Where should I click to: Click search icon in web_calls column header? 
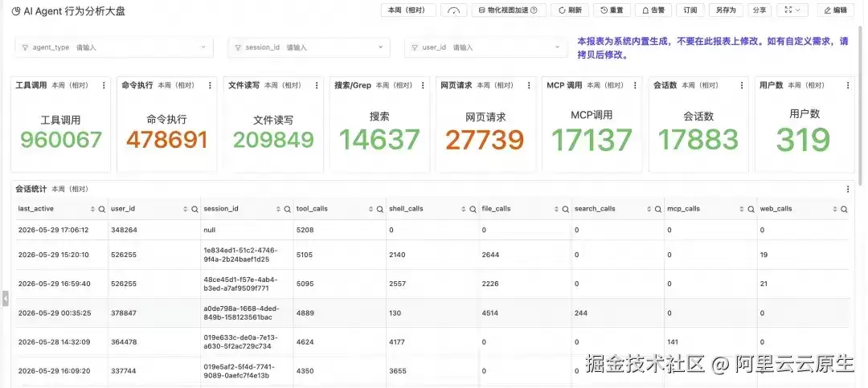pyautogui.click(x=844, y=209)
